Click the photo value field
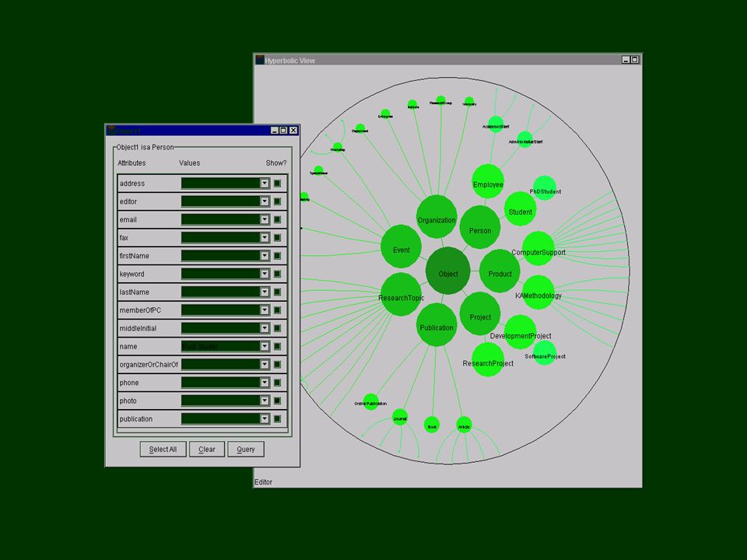This screenshot has height=560, width=747. 220,401
